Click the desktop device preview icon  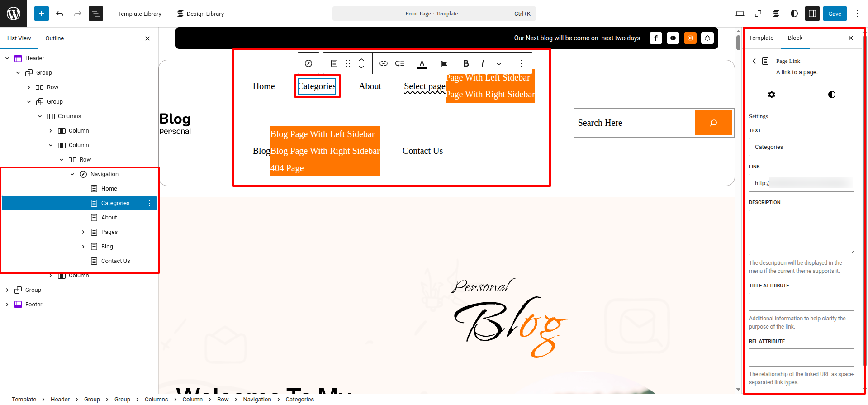pyautogui.click(x=740, y=14)
